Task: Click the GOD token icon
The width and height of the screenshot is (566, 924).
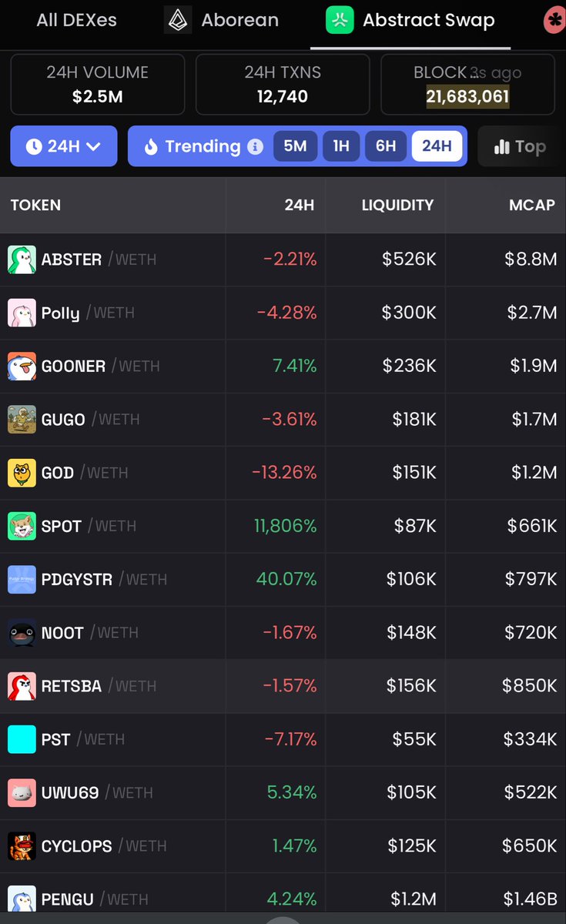Action: (22, 473)
